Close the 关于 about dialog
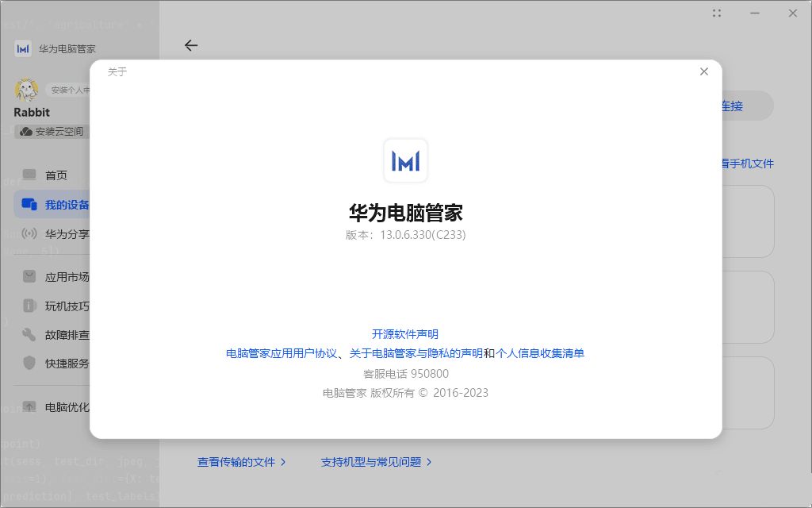The width and height of the screenshot is (812, 508). point(703,71)
